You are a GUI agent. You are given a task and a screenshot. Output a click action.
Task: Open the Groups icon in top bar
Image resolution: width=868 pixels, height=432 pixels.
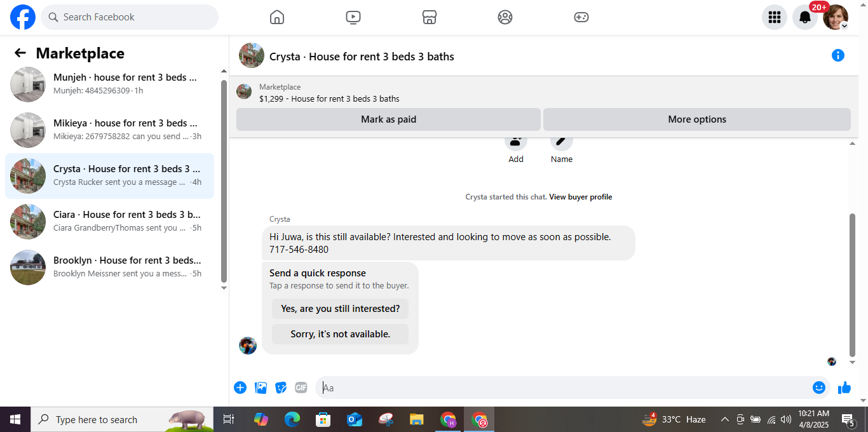[x=505, y=17]
